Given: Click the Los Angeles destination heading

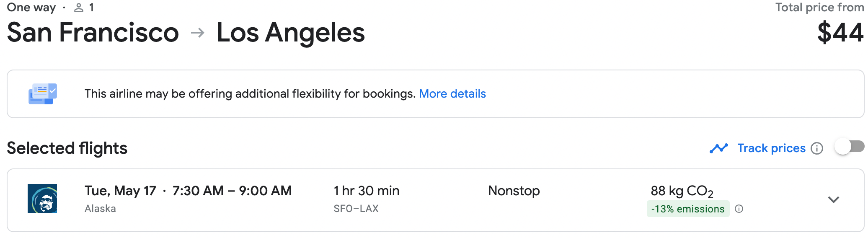Looking at the screenshot, I should (291, 32).
